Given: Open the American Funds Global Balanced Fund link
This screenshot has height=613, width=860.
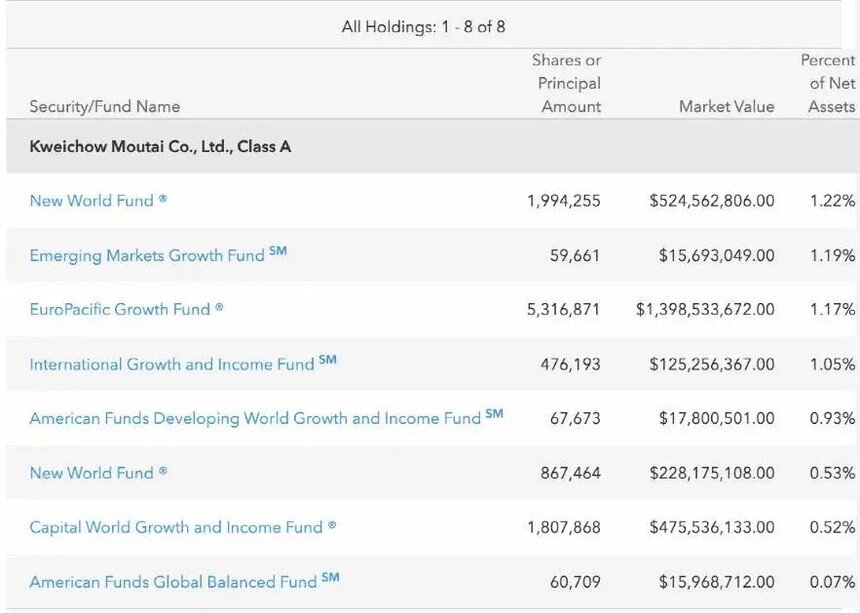Looking at the screenshot, I should (x=175, y=582).
